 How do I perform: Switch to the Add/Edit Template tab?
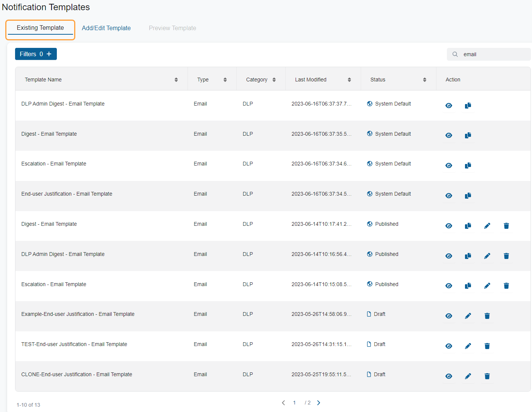106,28
